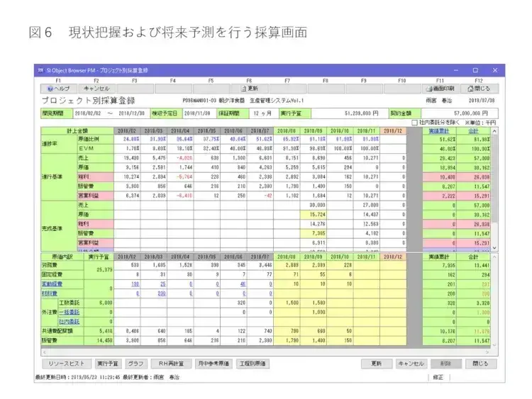Click horizontal scrollbar right arrow
This screenshot has width=532, height=399.
487,352
